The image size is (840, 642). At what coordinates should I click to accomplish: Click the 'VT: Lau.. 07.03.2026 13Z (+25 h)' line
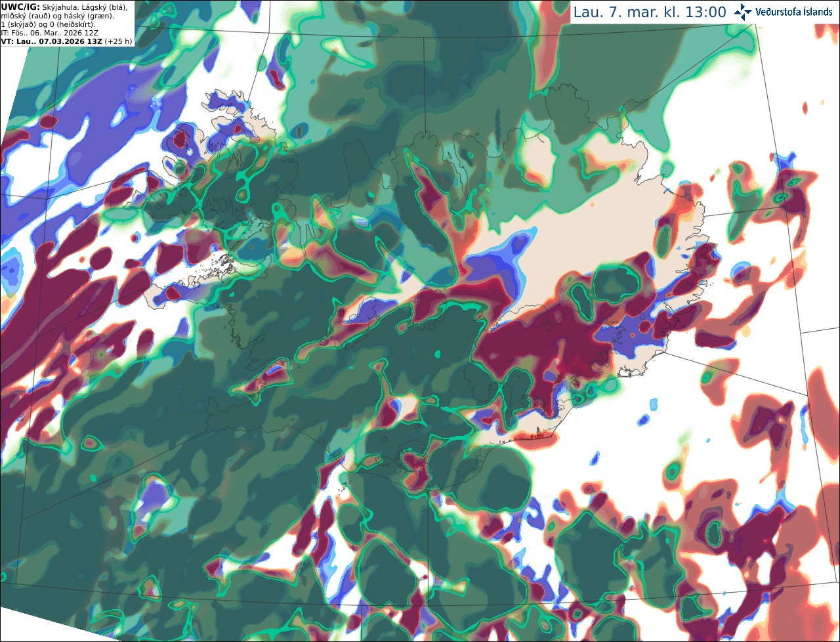click(66, 41)
